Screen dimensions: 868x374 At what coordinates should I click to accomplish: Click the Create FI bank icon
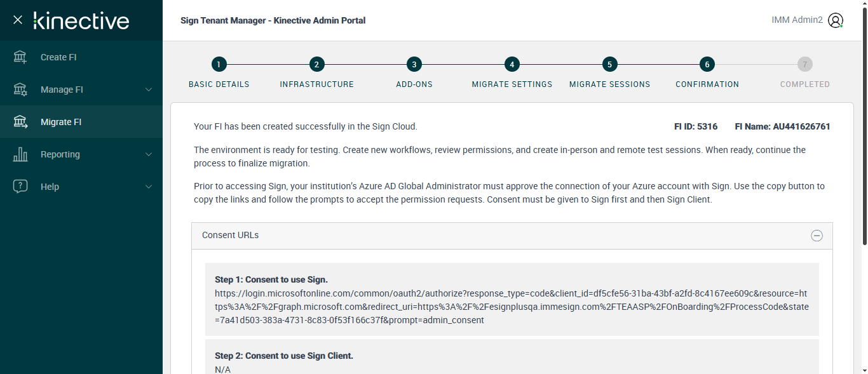[20, 57]
